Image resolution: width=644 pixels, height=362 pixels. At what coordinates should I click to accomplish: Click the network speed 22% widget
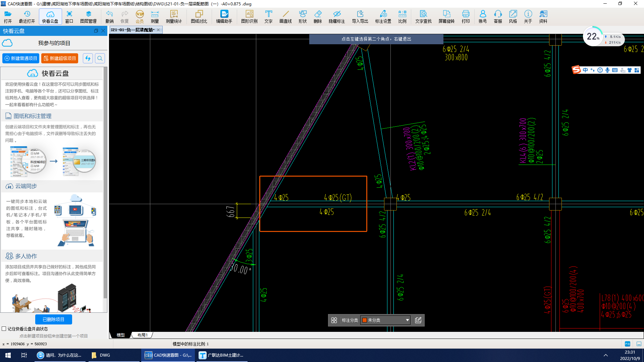[593, 36]
